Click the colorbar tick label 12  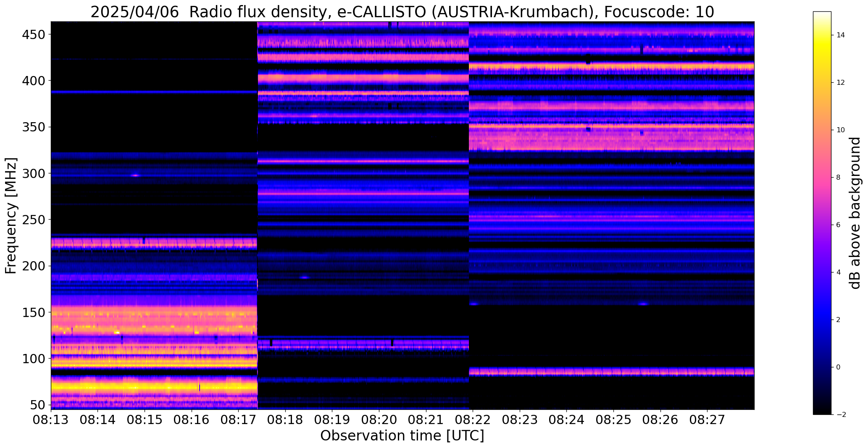point(841,83)
